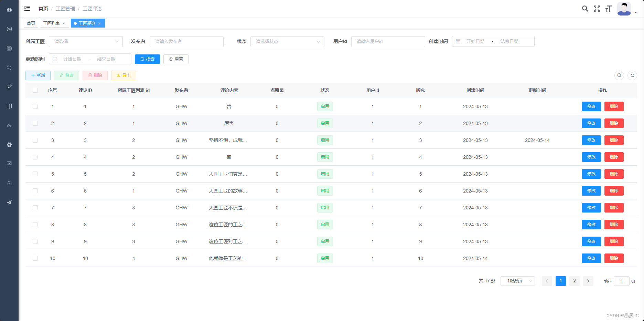Edit row 10 with 修改 button
644x321 pixels.
click(591, 258)
